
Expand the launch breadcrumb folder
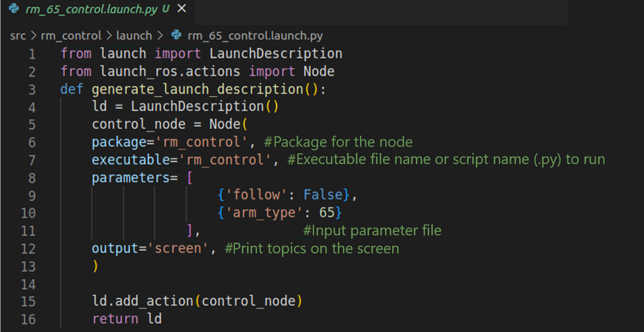pos(134,36)
